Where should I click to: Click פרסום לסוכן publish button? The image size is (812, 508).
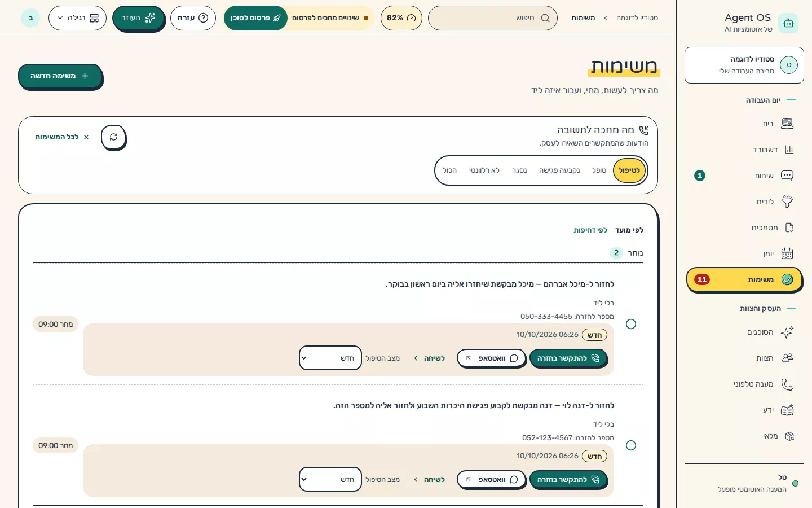(x=255, y=18)
